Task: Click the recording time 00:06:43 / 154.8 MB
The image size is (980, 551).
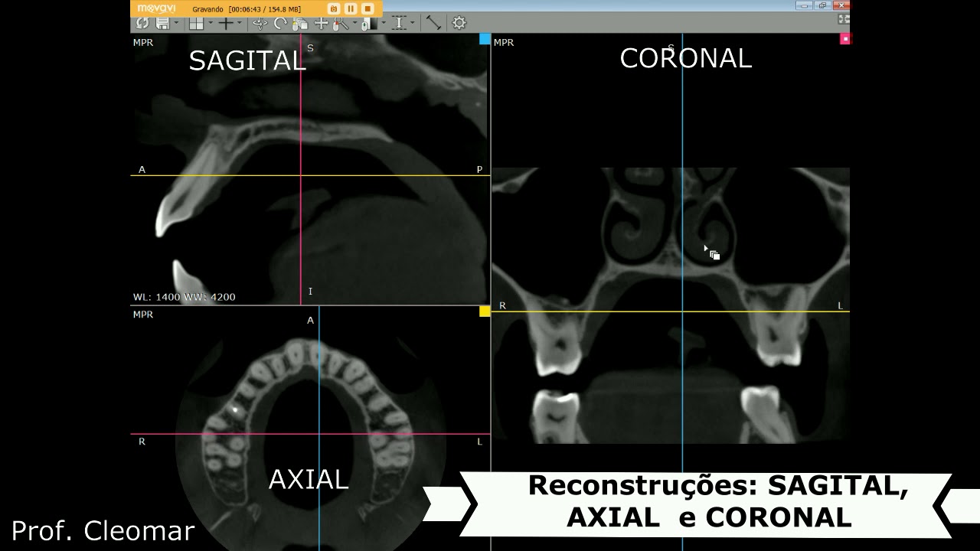Action: 265,9
